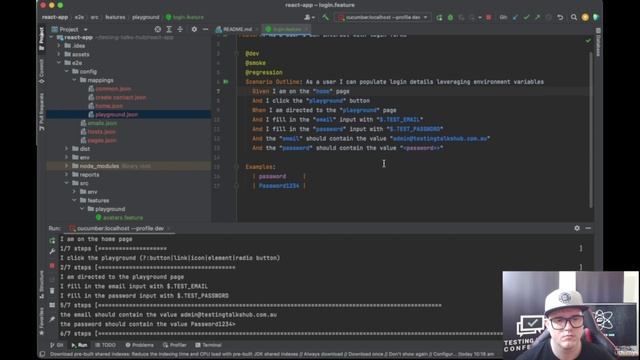The width and height of the screenshot is (640, 360).
Task: Collapse the features folder
Action: 74,200
